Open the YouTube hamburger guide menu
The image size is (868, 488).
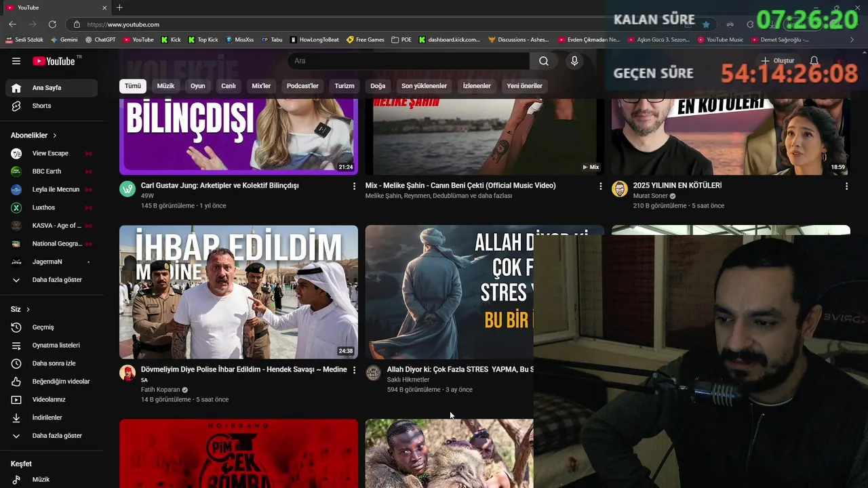(16, 61)
